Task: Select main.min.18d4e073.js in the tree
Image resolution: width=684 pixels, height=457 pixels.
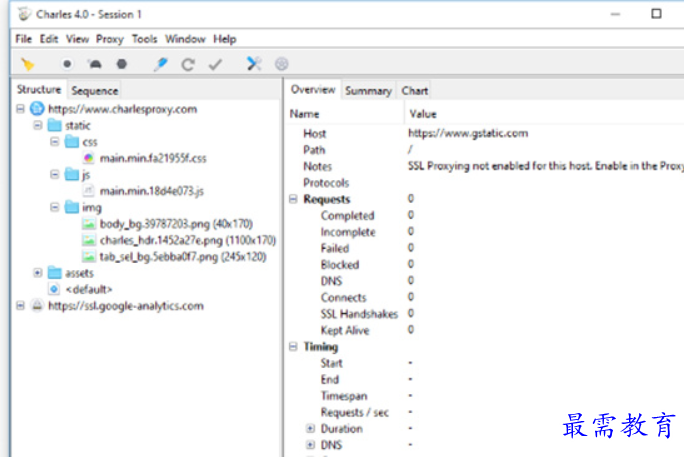Action: 152,191
